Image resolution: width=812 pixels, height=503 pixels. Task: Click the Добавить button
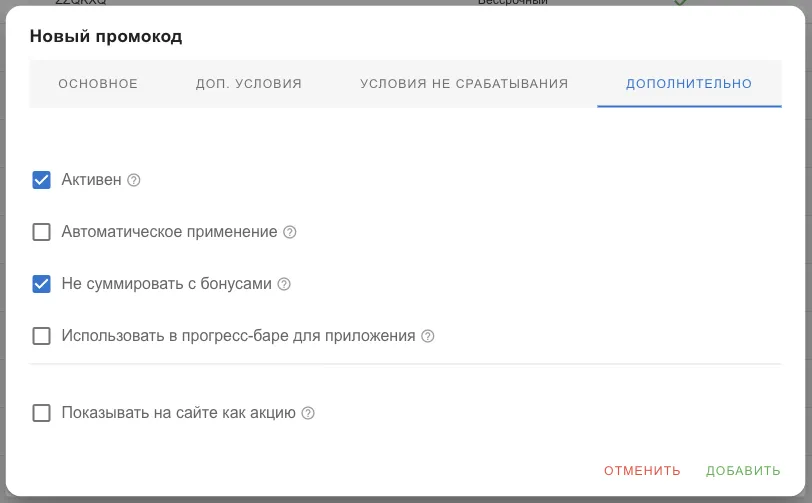click(x=743, y=471)
